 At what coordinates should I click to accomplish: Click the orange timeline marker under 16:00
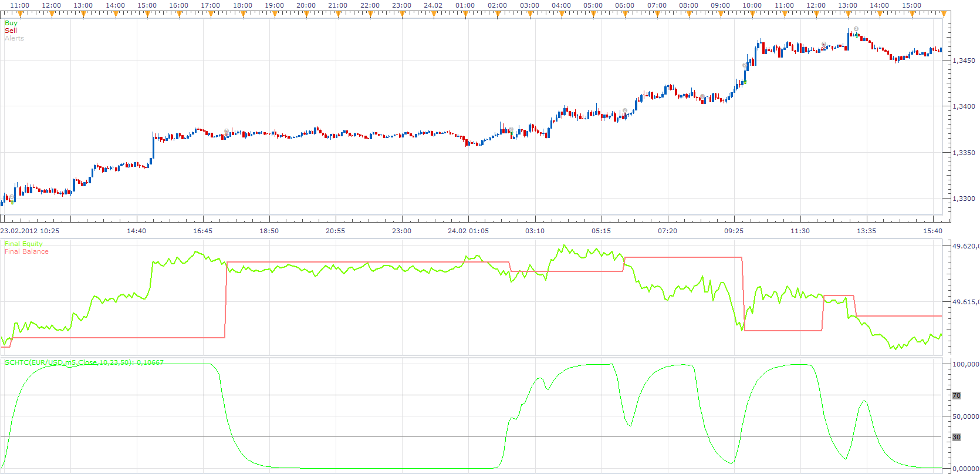pos(178,15)
